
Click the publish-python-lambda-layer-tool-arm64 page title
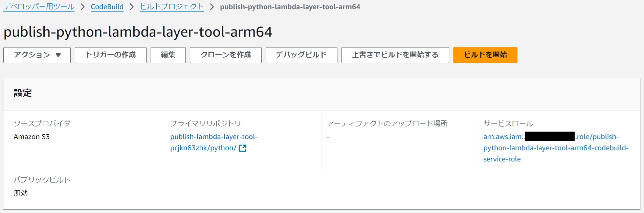[138, 32]
